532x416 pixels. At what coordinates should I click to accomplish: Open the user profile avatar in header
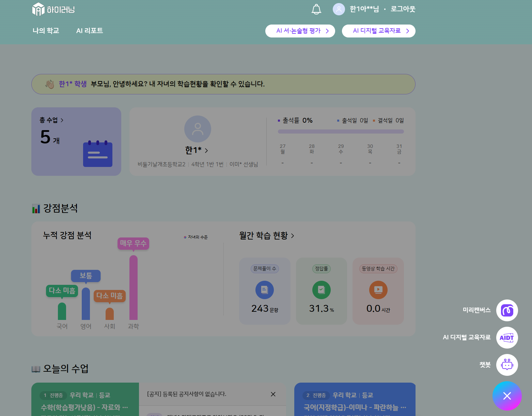(339, 9)
